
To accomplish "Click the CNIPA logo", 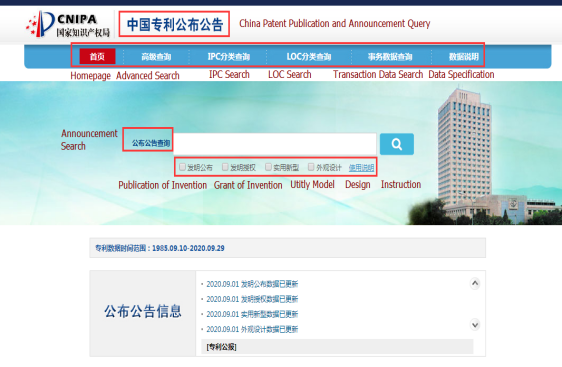I will pos(68,24).
